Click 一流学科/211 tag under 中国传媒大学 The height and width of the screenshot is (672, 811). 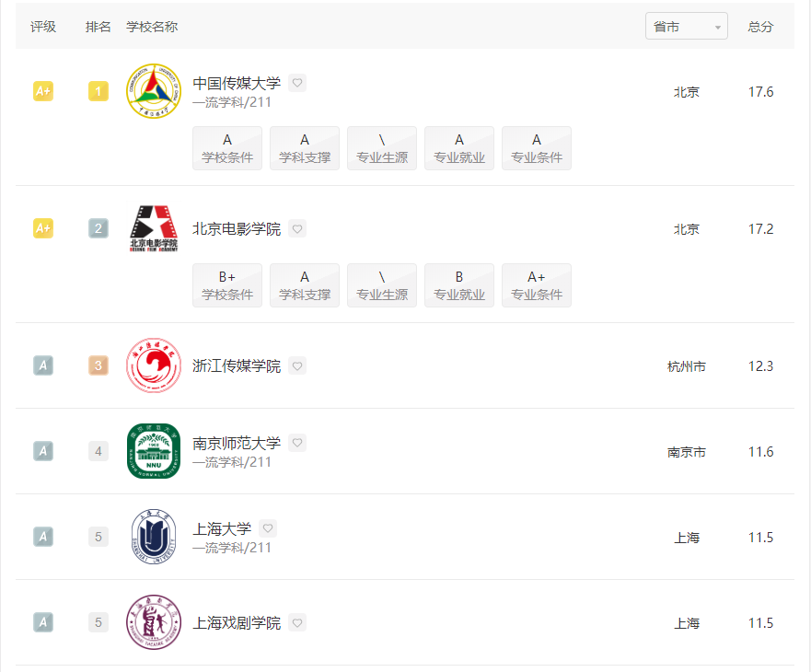point(232,102)
